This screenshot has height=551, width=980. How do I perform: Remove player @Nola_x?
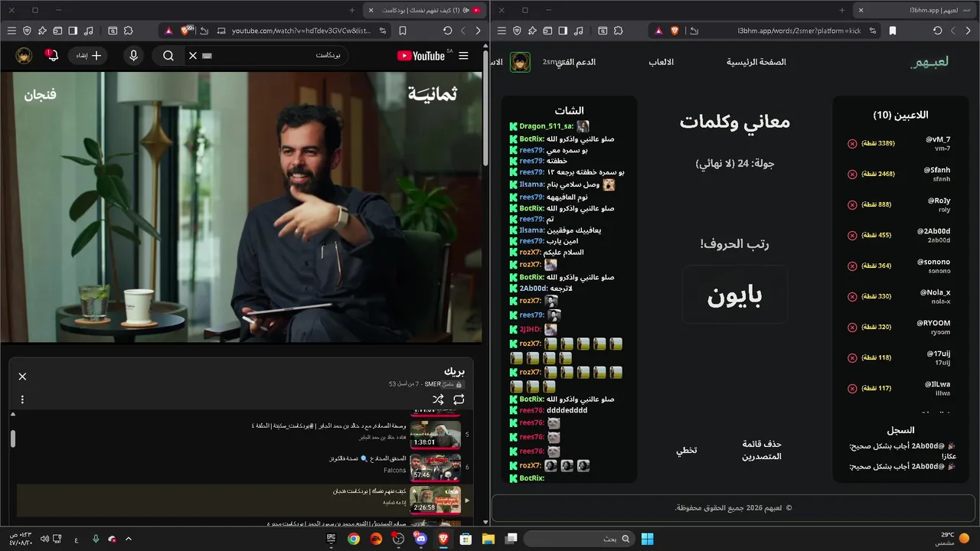point(852,296)
